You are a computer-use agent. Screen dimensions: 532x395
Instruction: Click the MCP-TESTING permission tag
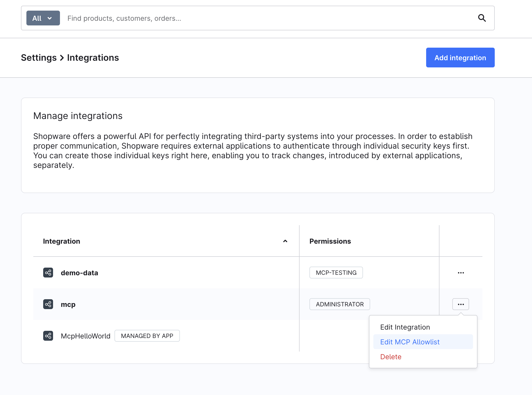[336, 273]
